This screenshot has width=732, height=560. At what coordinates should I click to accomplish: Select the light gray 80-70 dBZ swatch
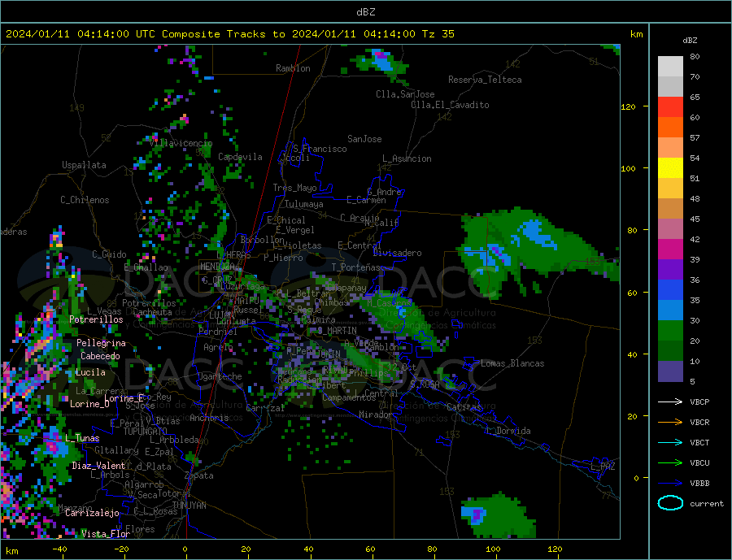tap(670, 67)
